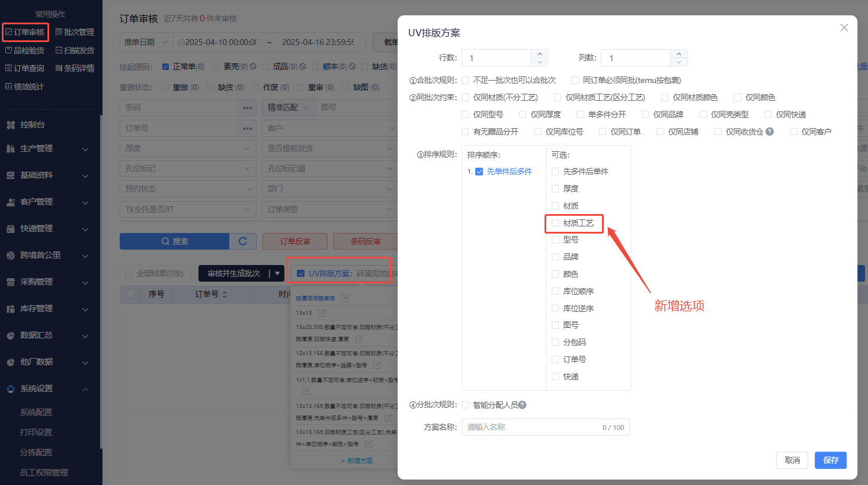Increase the 行数 value with stepper up arrow
This screenshot has width=868, height=485.
[540, 54]
